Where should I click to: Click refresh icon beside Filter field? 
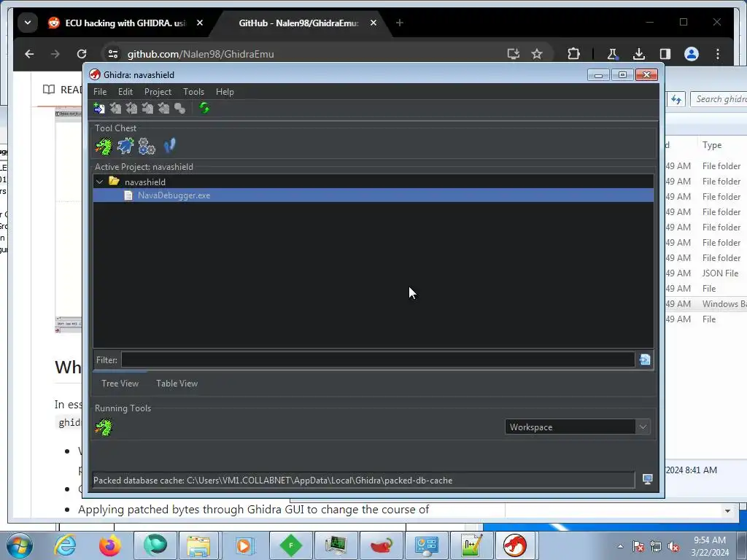pos(645,359)
